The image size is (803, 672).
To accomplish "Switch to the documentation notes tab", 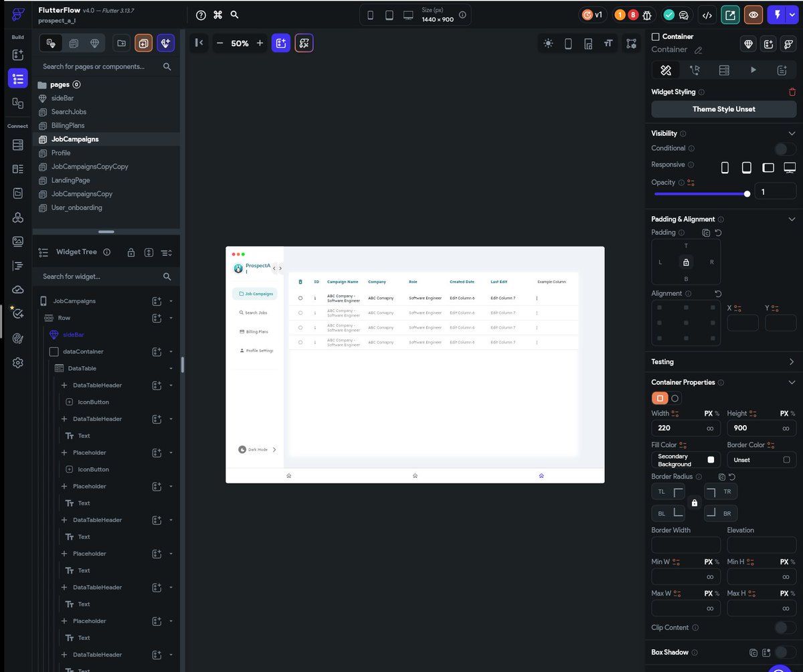I will tap(782, 70).
